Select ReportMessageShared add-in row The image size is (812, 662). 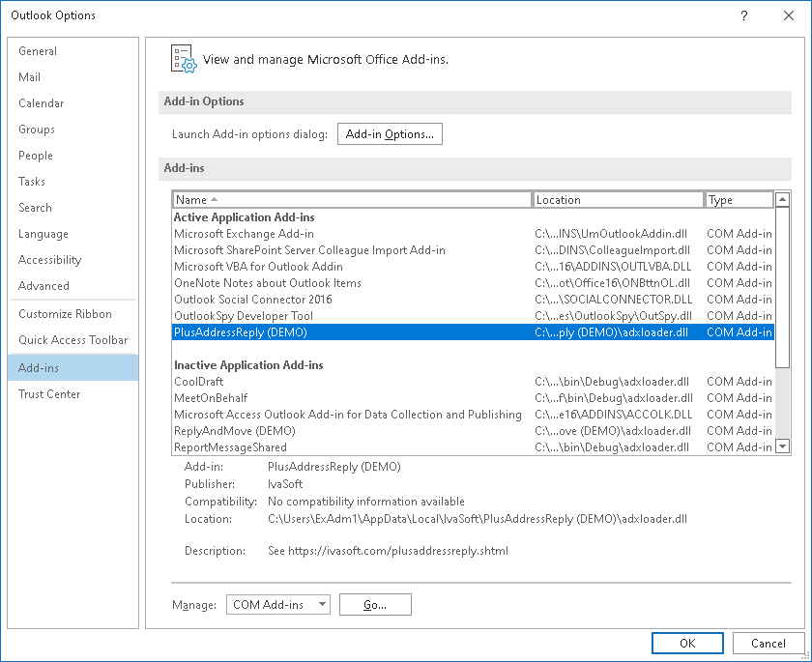pos(473,447)
